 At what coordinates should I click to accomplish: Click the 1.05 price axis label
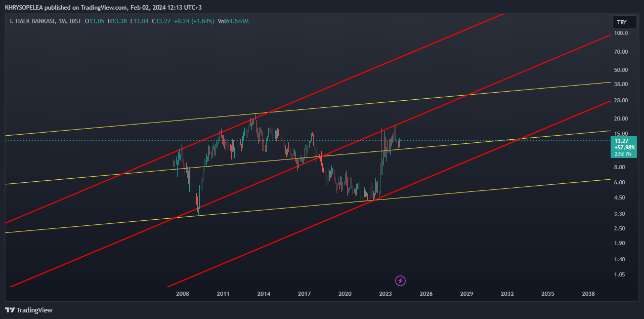pos(619,274)
